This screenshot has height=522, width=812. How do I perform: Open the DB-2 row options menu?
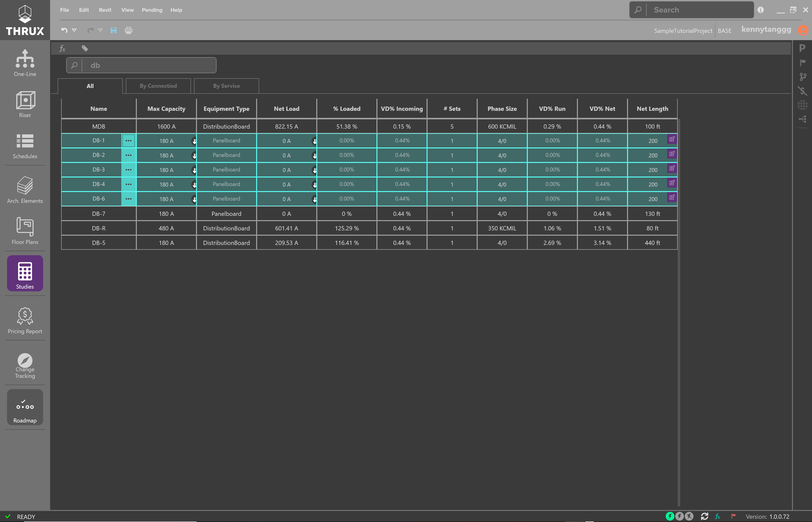[x=128, y=155]
